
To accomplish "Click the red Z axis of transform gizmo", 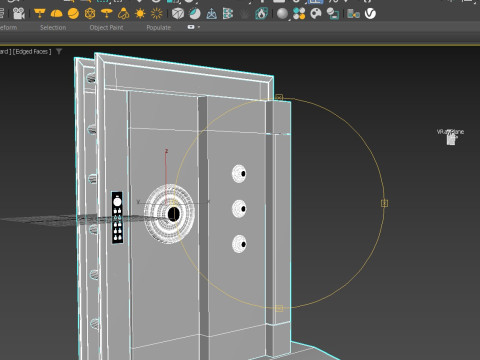I will [x=166, y=177].
